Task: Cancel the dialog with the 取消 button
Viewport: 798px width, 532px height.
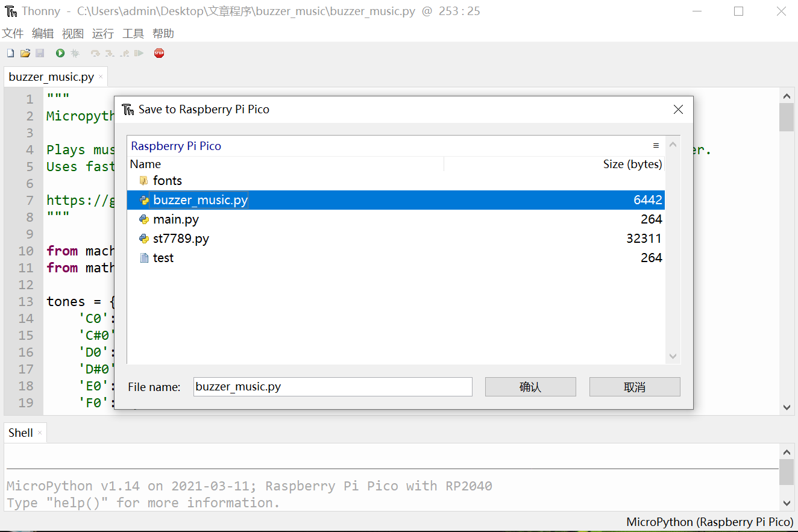Action: coord(635,387)
